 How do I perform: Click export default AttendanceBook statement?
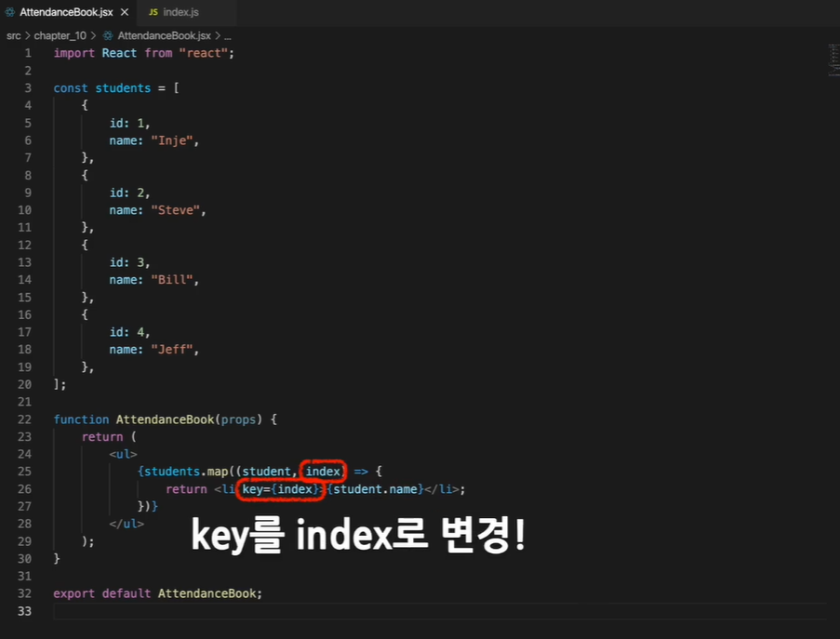coord(157,593)
